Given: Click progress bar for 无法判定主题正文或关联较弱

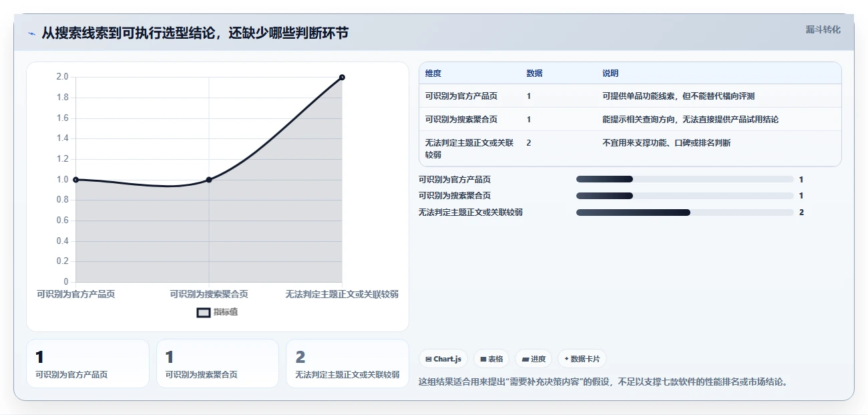Looking at the screenshot, I should click(x=685, y=212).
